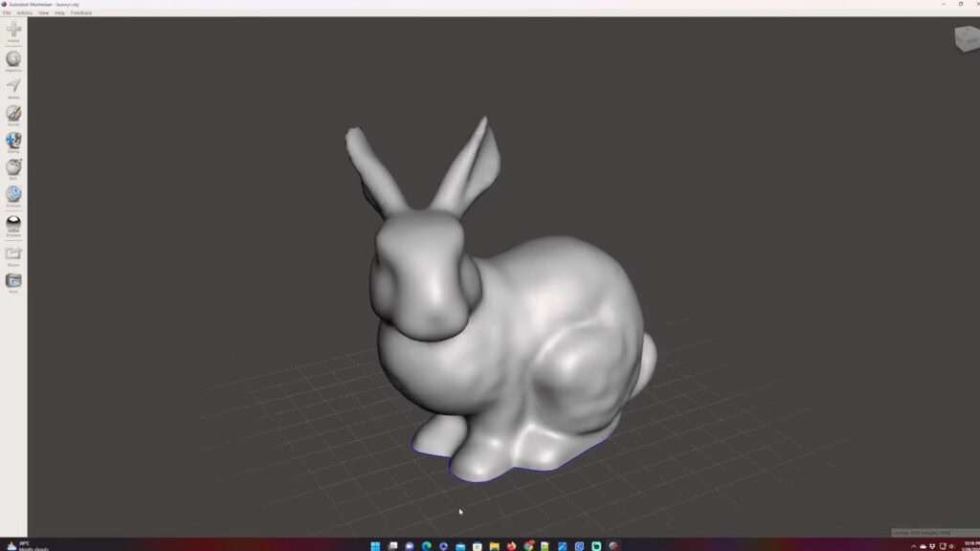
Task: Open Microsoft Store from the taskbar
Action: tap(478, 546)
